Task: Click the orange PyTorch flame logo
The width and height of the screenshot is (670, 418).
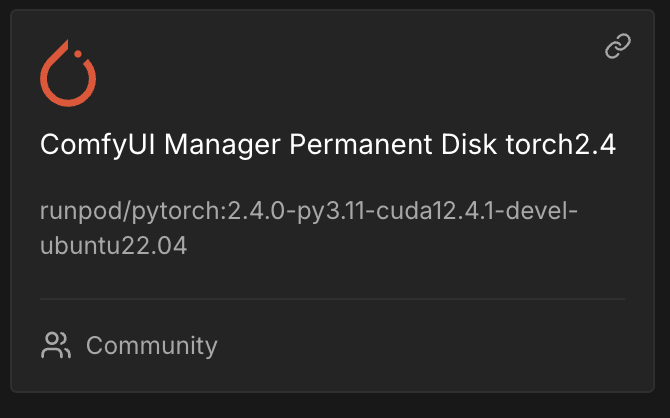Action: [68, 74]
